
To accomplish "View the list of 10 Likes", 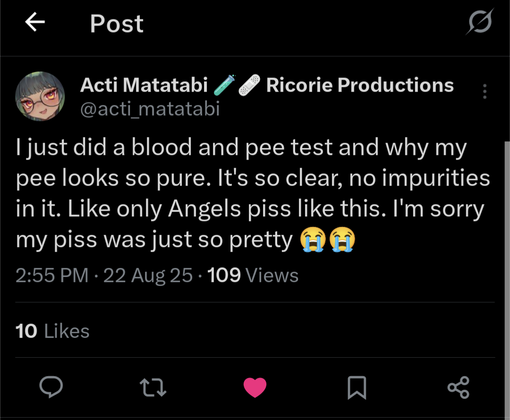I will (x=52, y=331).
